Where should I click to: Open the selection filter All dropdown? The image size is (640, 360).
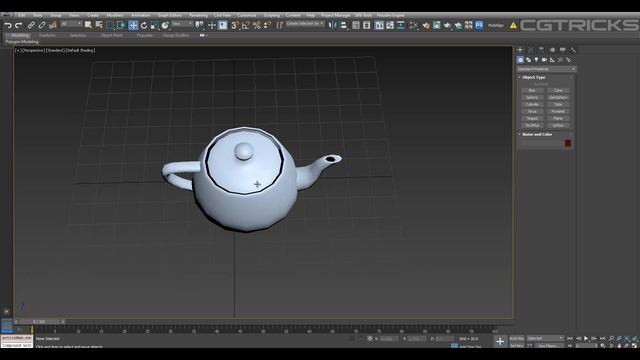coord(71,24)
